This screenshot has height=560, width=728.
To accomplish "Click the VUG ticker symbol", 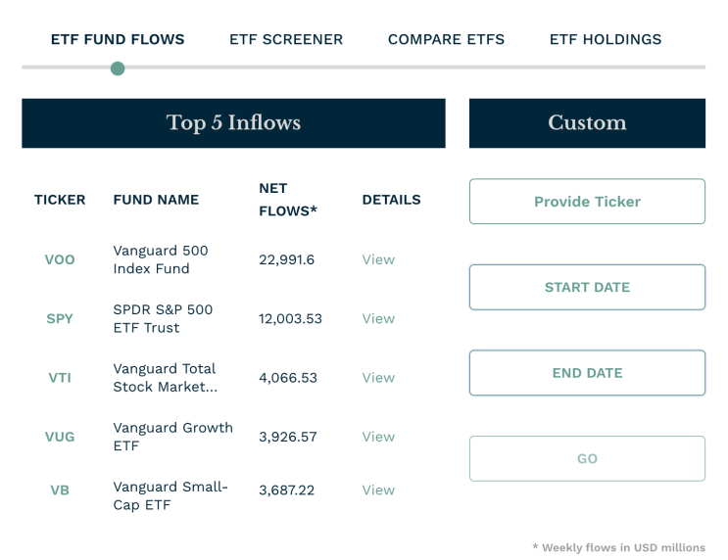I will click(x=60, y=437).
